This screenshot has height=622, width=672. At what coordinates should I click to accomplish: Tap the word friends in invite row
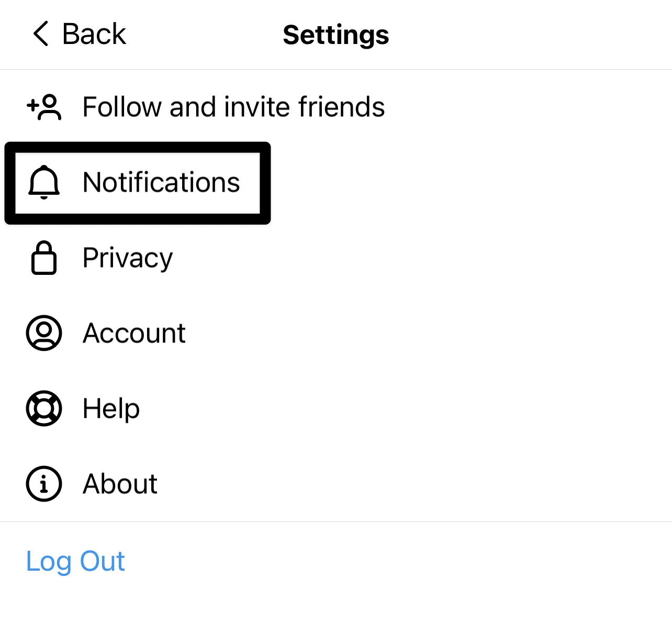342,107
